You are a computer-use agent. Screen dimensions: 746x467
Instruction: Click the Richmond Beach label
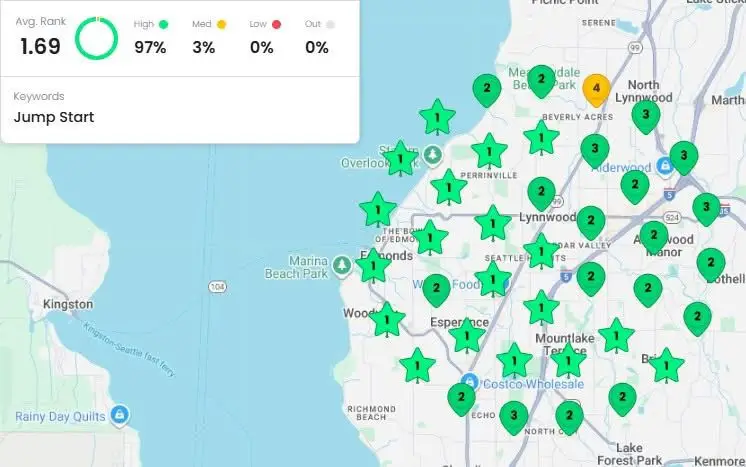pos(372,413)
